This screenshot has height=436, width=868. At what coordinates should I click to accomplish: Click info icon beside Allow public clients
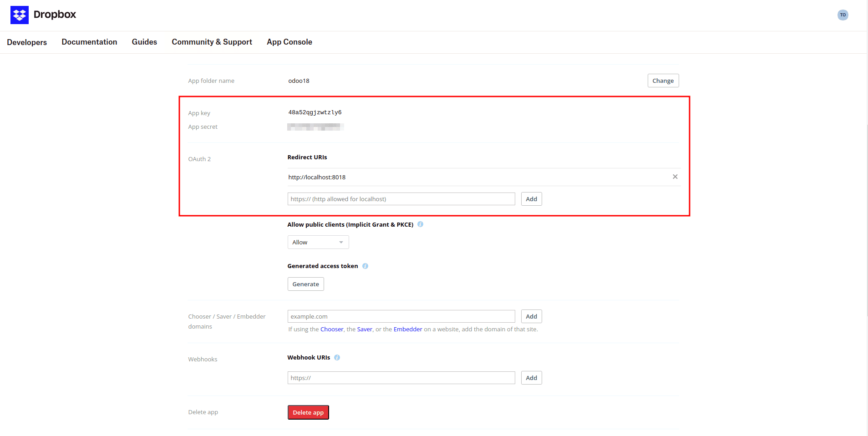[x=420, y=224]
